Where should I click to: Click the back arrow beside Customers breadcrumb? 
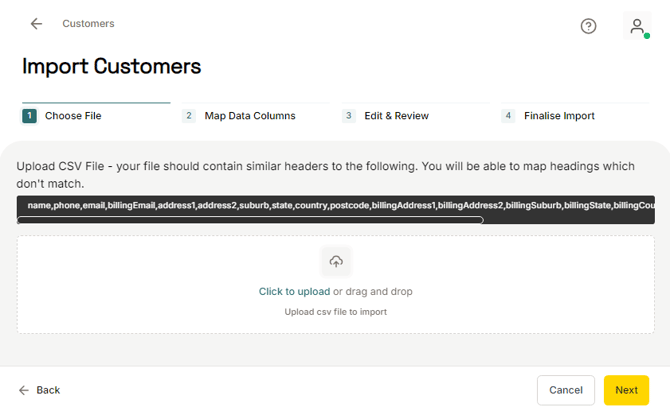pyautogui.click(x=36, y=24)
